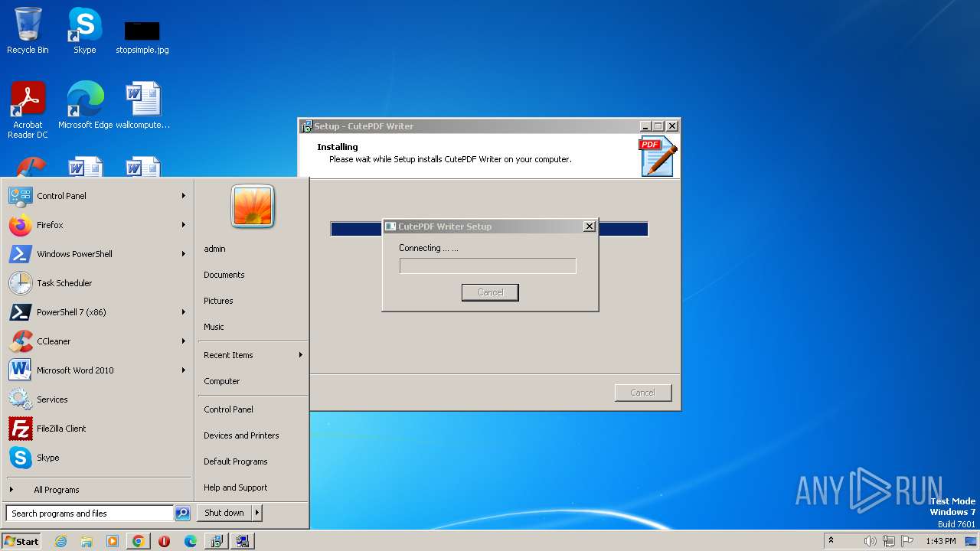The image size is (980, 551).
Task: Open Opera browser from taskbar
Action: click(164, 541)
